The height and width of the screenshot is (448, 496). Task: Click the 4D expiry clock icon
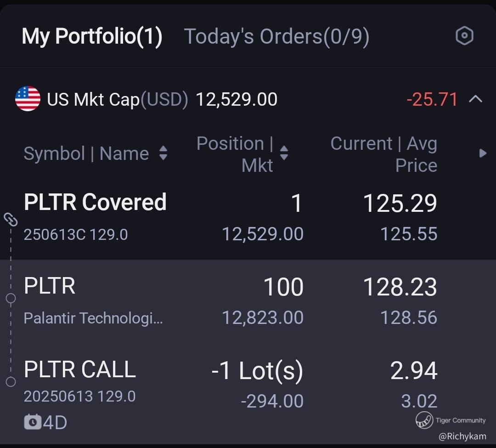coord(33,422)
